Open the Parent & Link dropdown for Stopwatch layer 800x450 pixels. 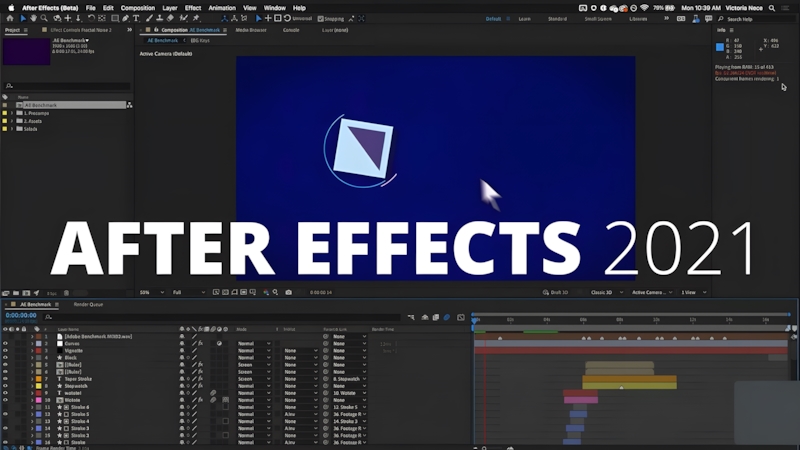point(349,386)
